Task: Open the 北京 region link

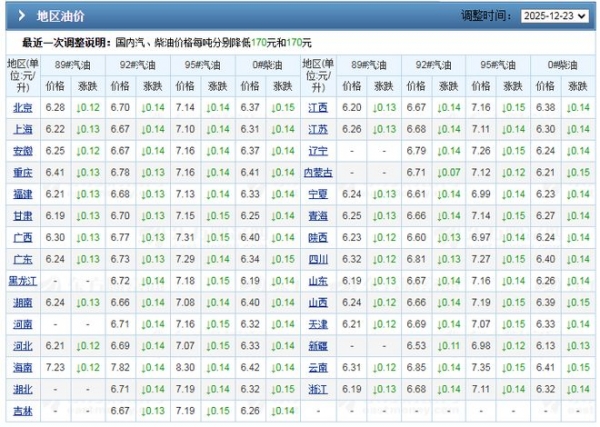Action: pos(22,107)
